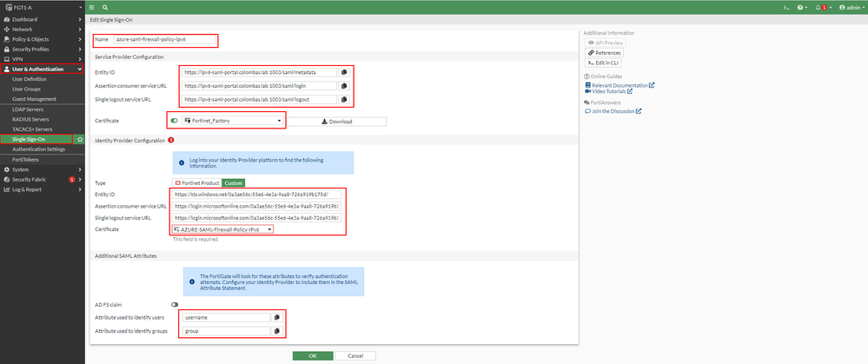Toggle the AD FS claim switch
The width and height of the screenshot is (868, 364).
click(x=175, y=304)
